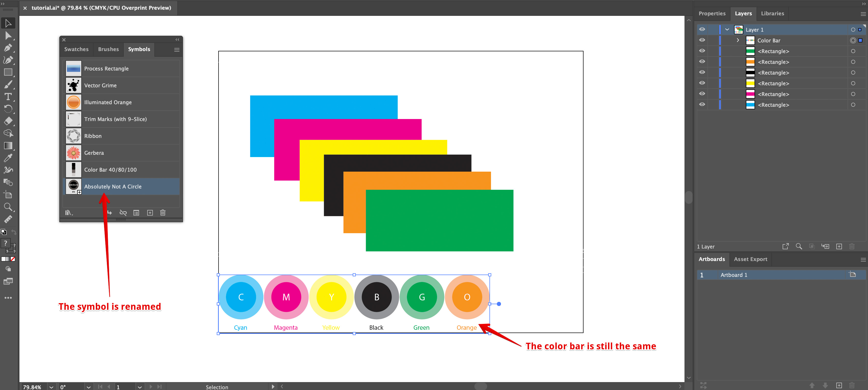Viewport: 868px width, 390px height.
Task: Select the Gerbera symbol thumbnail
Action: pos(73,152)
